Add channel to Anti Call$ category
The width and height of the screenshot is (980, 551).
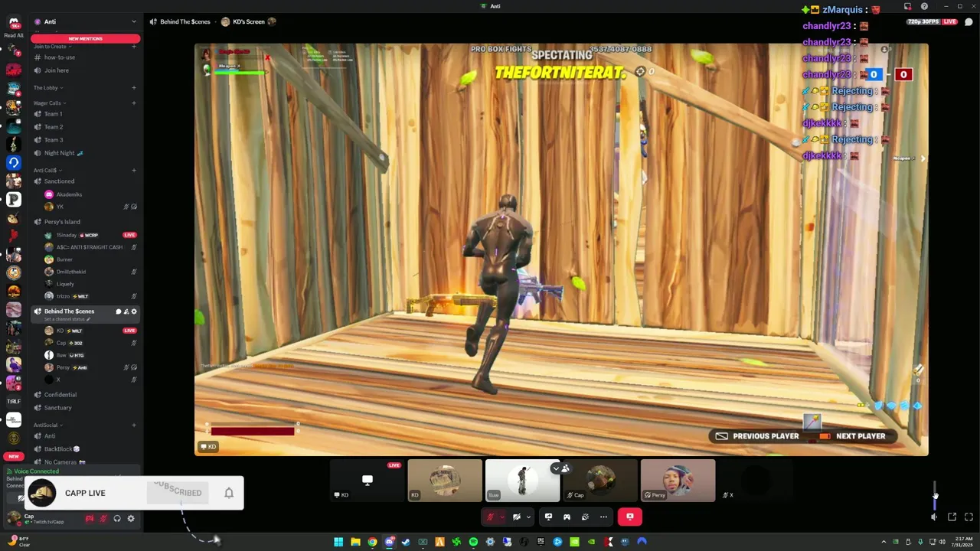pos(134,170)
